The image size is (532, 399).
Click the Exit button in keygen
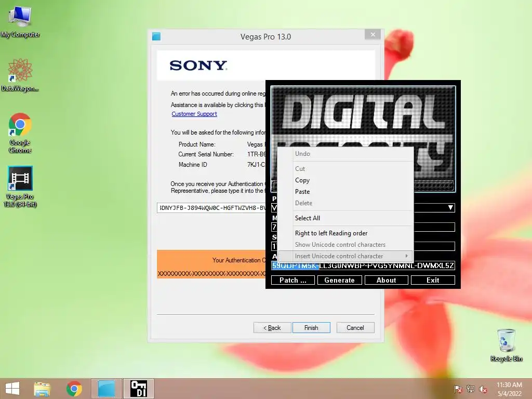[433, 280]
